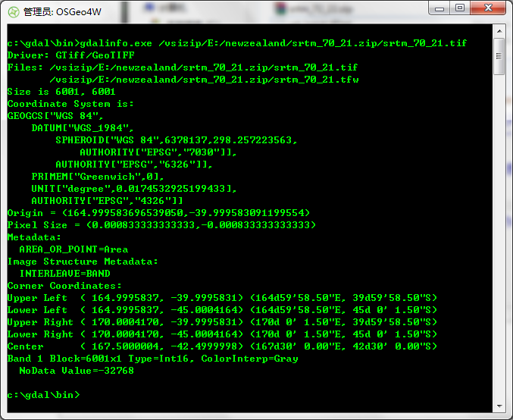This screenshot has height=420, width=513.
Task: Click the srtm_70_21.tfw file path
Action: click(x=204, y=80)
